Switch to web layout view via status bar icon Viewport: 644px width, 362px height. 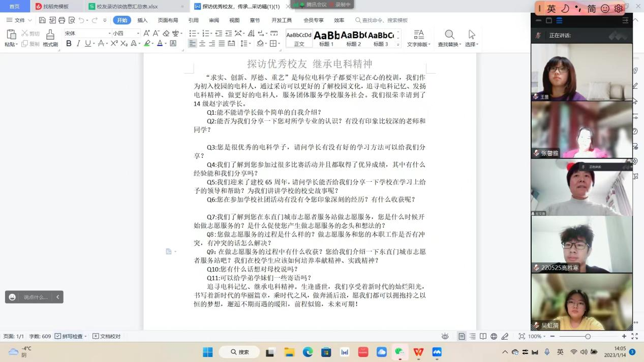494,337
